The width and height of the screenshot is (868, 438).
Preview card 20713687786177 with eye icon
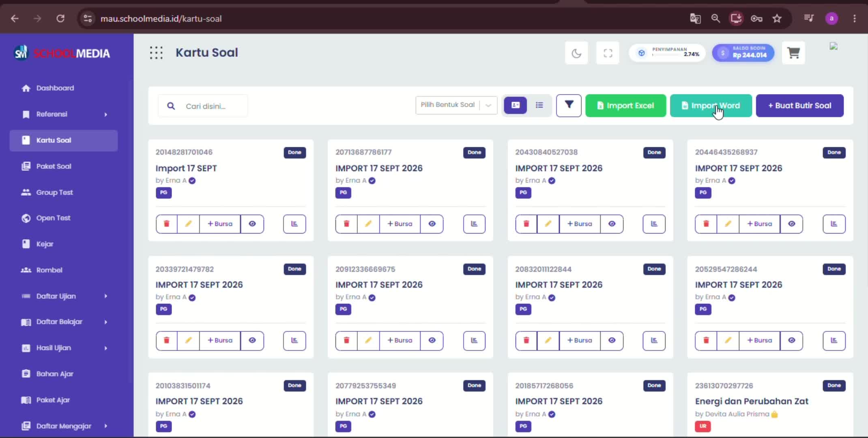pyautogui.click(x=432, y=224)
